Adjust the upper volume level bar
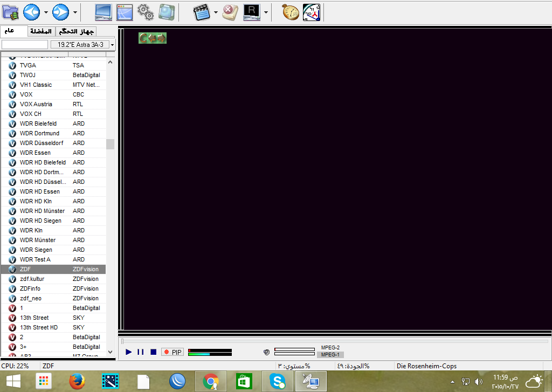The height and width of the screenshot is (392, 552). 294,349
